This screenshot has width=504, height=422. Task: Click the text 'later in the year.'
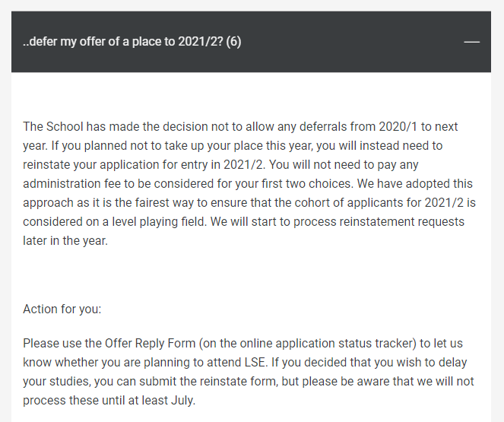click(x=65, y=240)
